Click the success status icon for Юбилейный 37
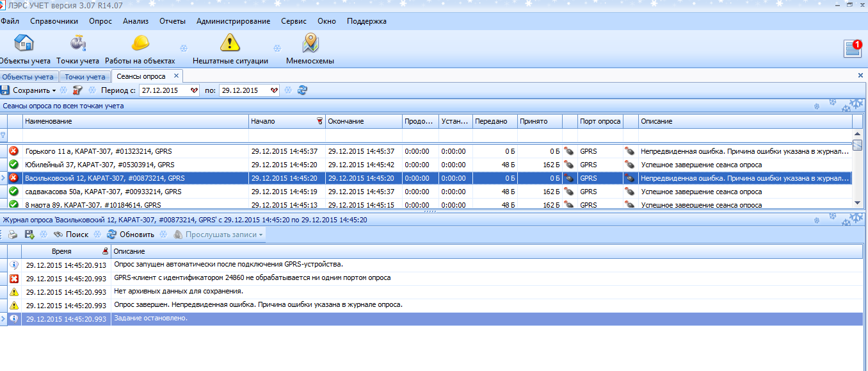The width and height of the screenshot is (868, 371). pos(13,165)
